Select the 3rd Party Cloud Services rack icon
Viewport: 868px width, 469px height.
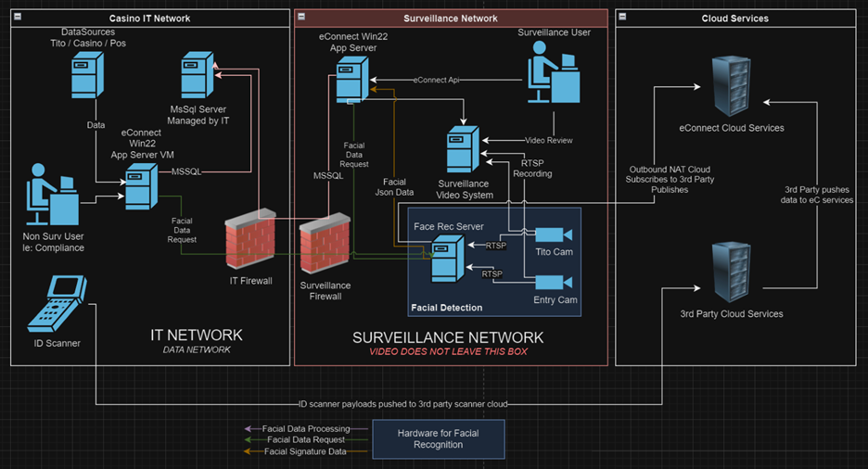pos(732,272)
